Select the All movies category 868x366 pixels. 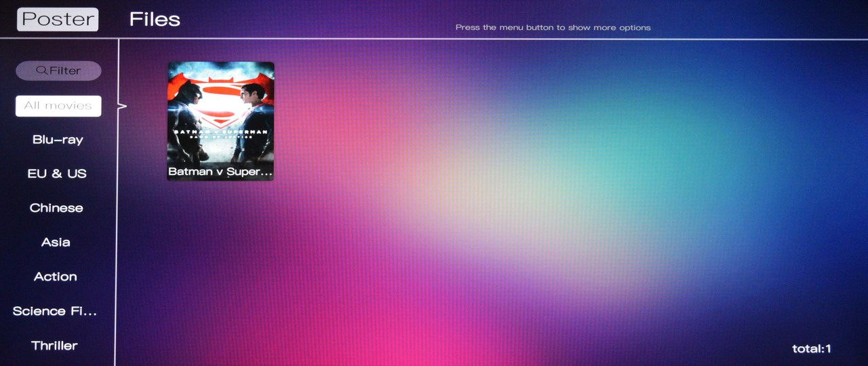pos(58,106)
